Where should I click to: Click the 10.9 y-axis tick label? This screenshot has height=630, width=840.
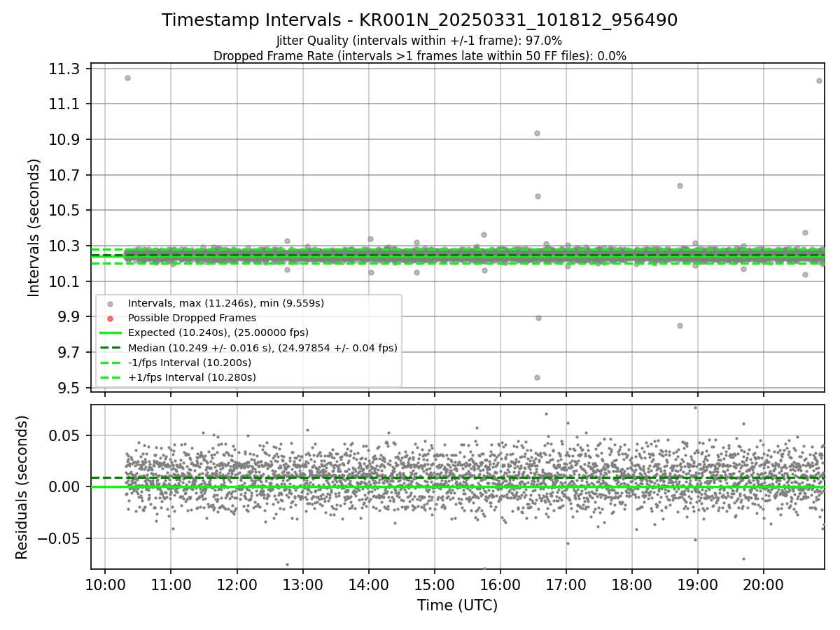click(x=66, y=139)
